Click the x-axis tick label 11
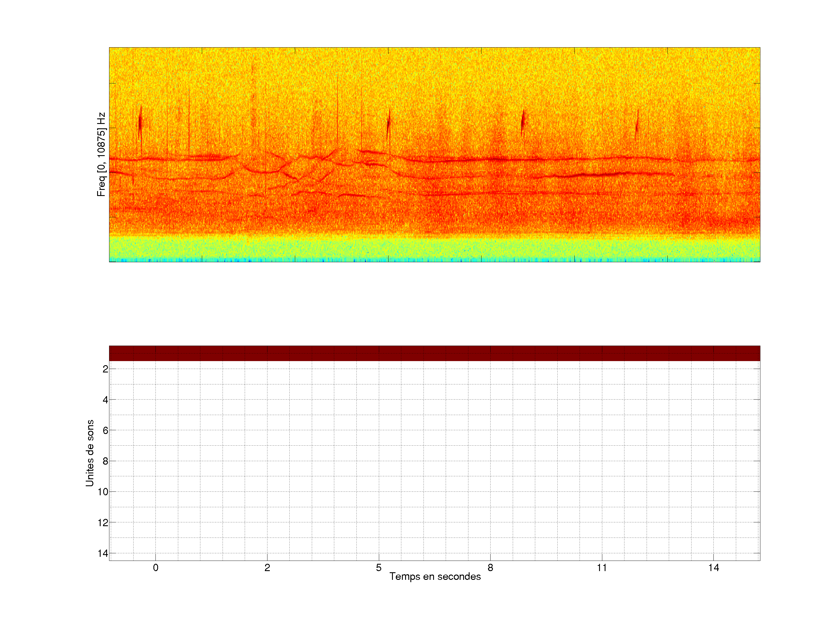The width and height of the screenshot is (840, 630). 601,568
